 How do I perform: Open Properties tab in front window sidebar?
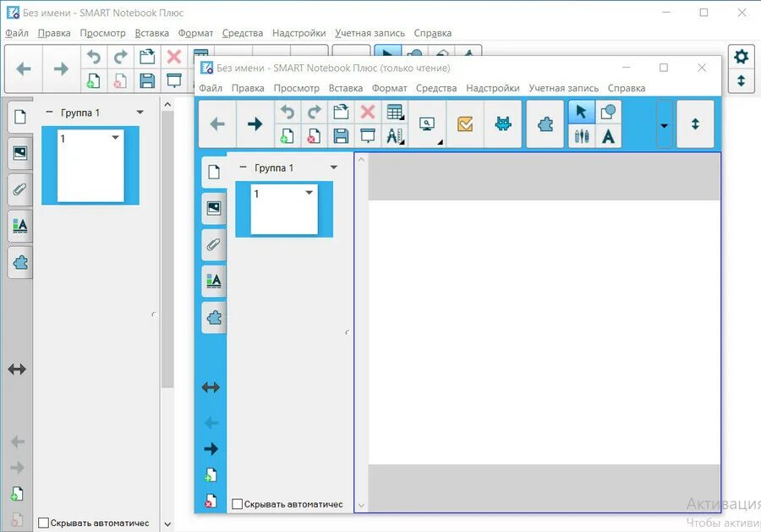214,281
